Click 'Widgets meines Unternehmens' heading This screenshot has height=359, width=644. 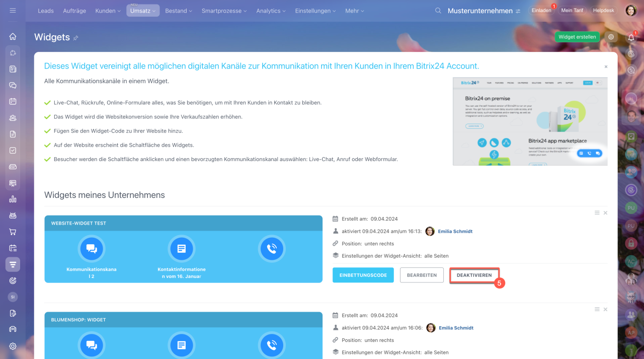pyautogui.click(x=105, y=195)
